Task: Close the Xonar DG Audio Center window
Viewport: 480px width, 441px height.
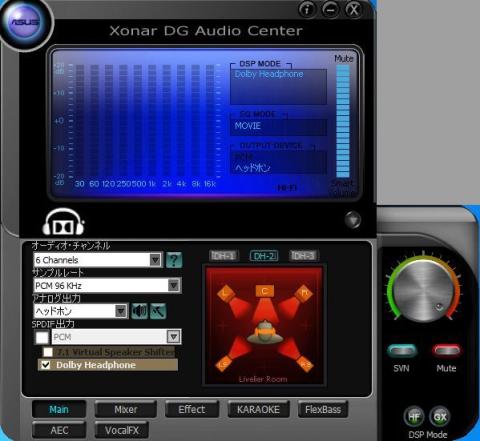Action: 353,9
